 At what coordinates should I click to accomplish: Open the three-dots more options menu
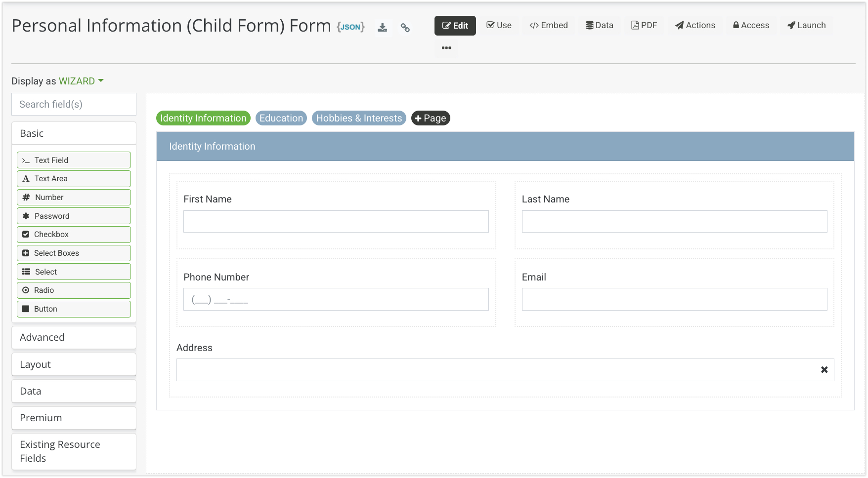446,48
